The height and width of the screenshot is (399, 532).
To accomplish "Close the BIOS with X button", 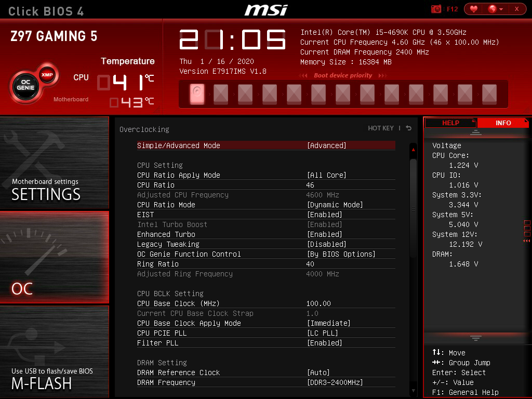I will [517, 9].
